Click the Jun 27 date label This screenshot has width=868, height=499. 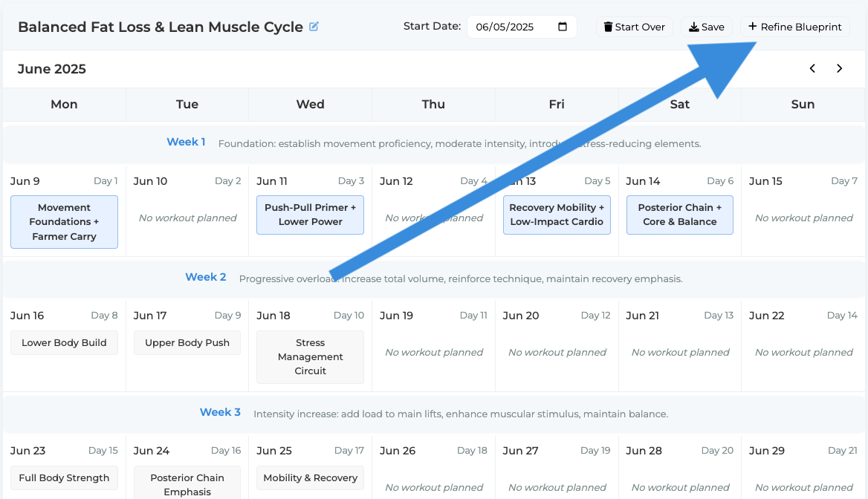pyautogui.click(x=520, y=450)
